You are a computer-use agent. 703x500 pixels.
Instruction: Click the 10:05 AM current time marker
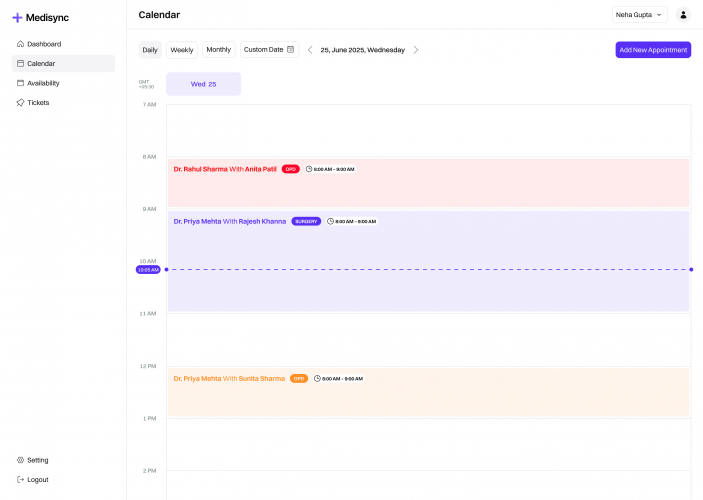click(148, 270)
